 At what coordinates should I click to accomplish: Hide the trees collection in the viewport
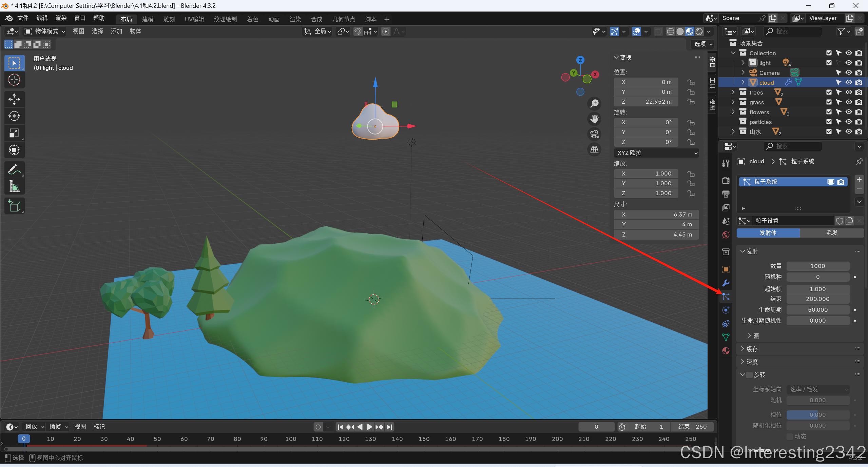849,92
